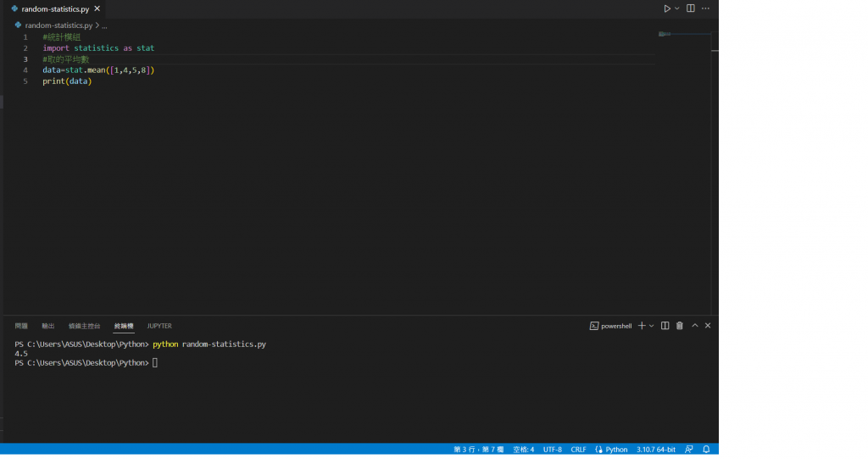868x459 pixels.
Task: Switch to the 終端機 panel tab
Action: click(x=124, y=326)
